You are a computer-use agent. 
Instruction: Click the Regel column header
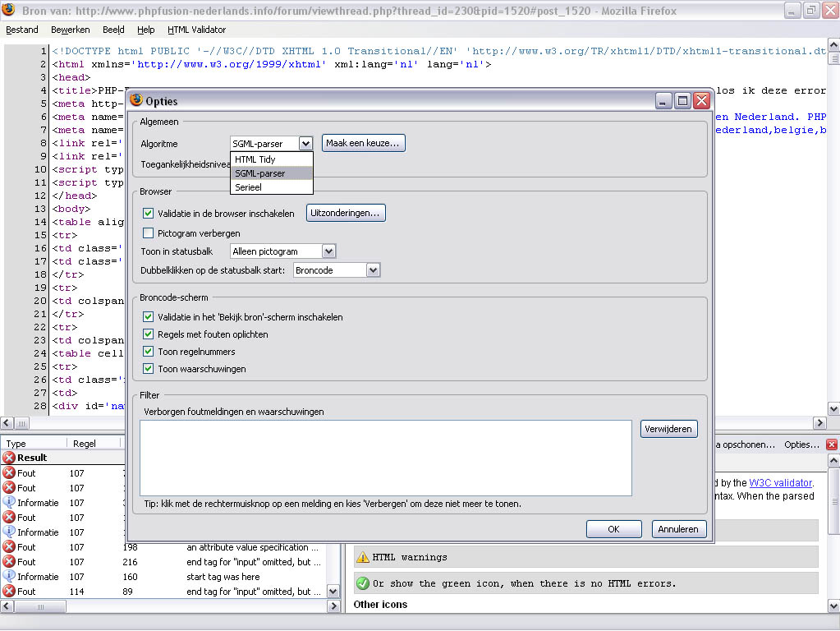click(94, 444)
